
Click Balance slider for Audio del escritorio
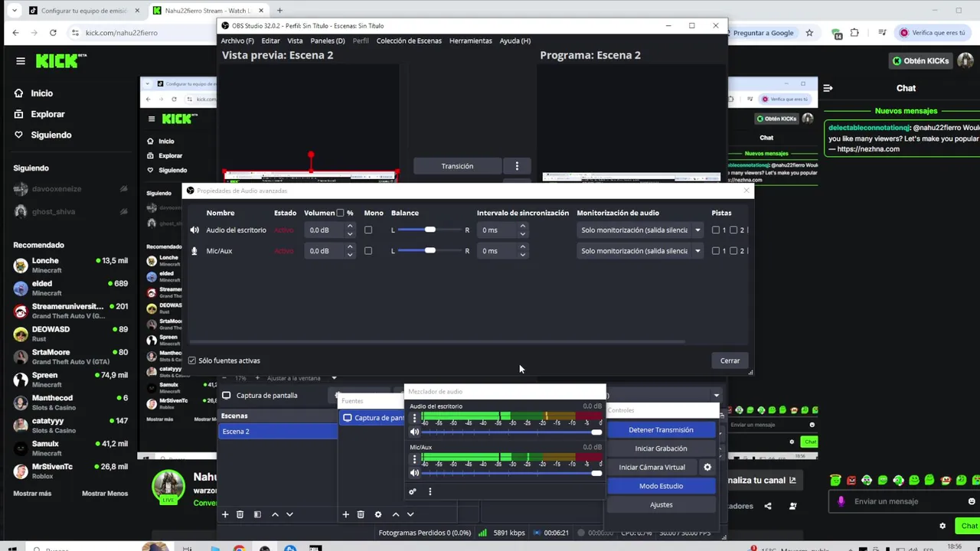tap(430, 230)
